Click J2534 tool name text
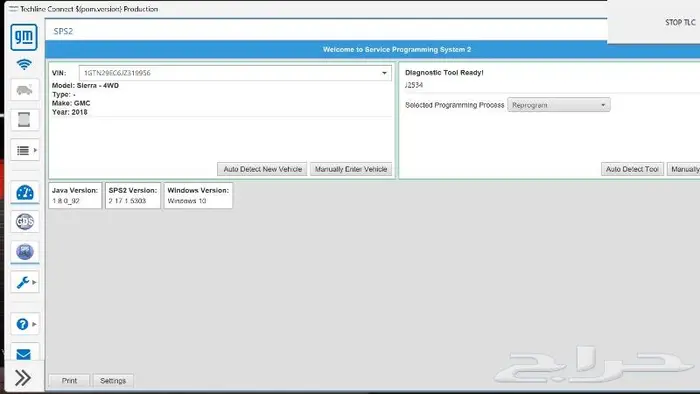This screenshot has width=700, height=394. tap(414, 85)
